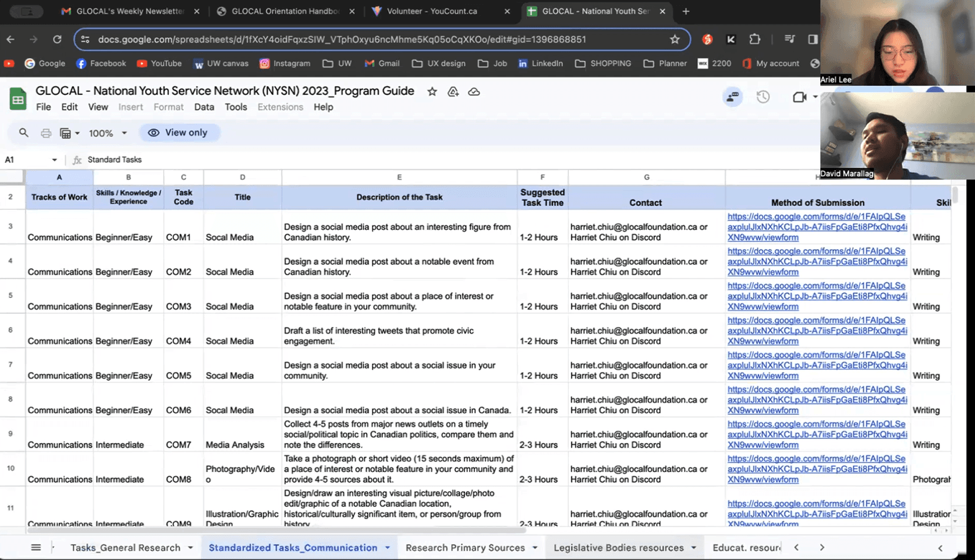This screenshot has height=560, width=975.
Task: Select column E header
Action: [x=399, y=177]
